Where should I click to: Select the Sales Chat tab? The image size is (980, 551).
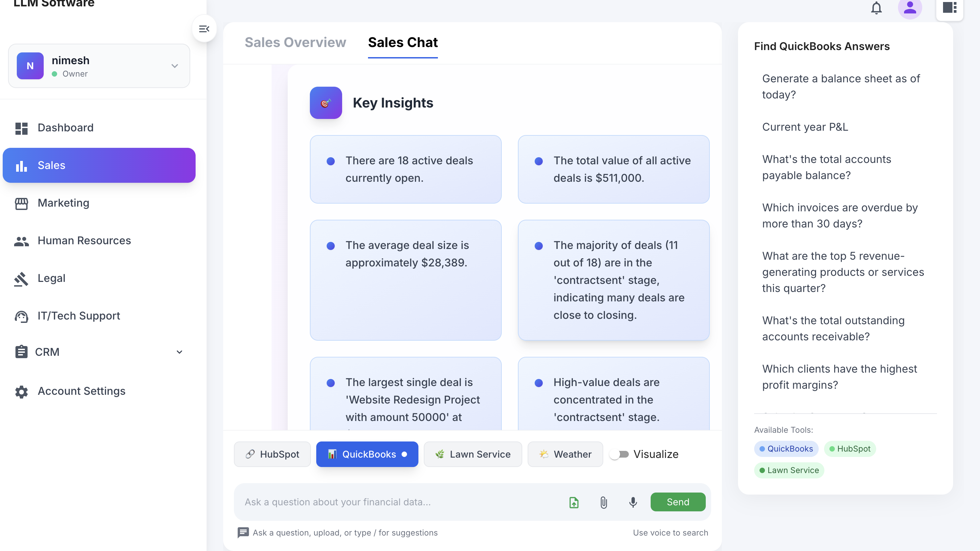403,43
